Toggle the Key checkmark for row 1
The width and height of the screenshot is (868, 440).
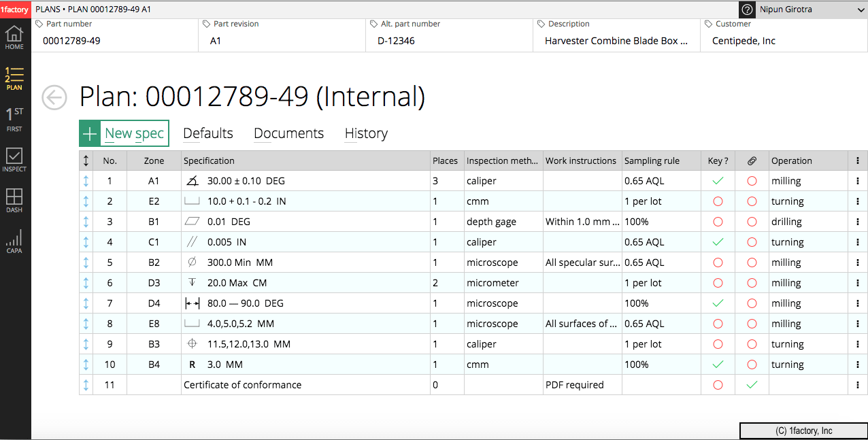click(718, 181)
